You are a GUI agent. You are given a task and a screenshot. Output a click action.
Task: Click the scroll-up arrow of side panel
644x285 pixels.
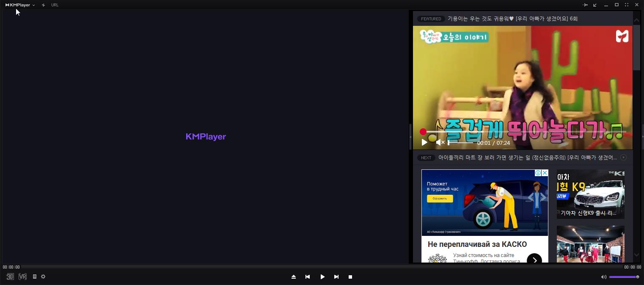pos(637,20)
